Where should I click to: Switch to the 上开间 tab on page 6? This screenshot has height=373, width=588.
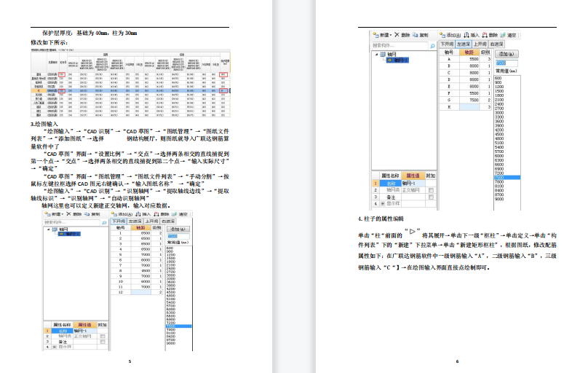480,44
